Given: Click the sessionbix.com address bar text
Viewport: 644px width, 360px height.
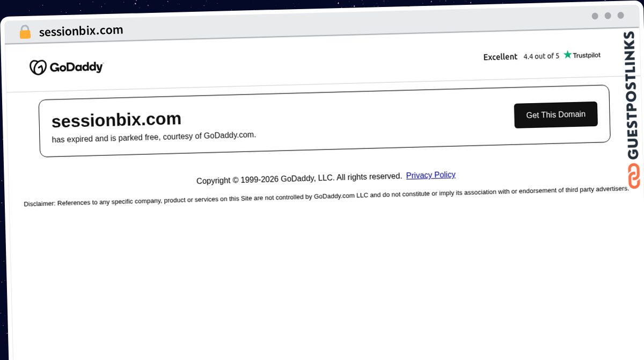Looking at the screenshot, I should coord(81,31).
